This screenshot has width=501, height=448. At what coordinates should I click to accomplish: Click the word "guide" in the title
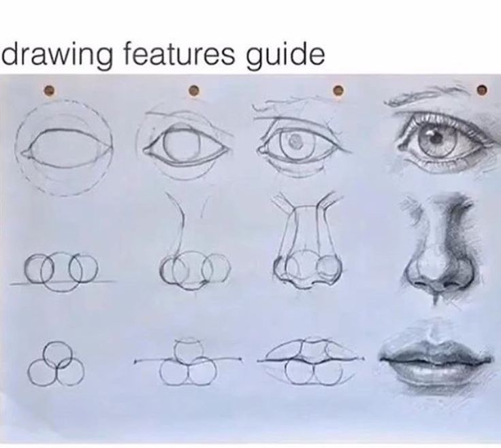(x=285, y=56)
